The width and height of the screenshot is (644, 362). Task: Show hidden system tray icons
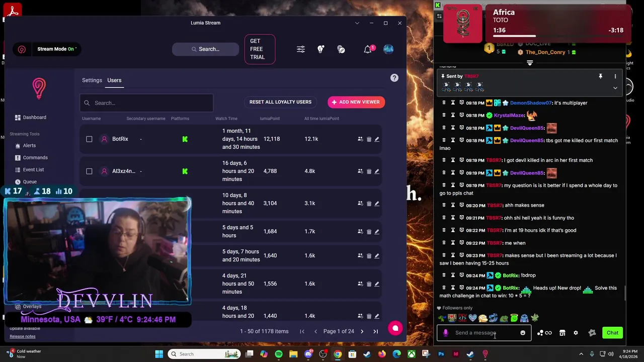click(581, 354)
